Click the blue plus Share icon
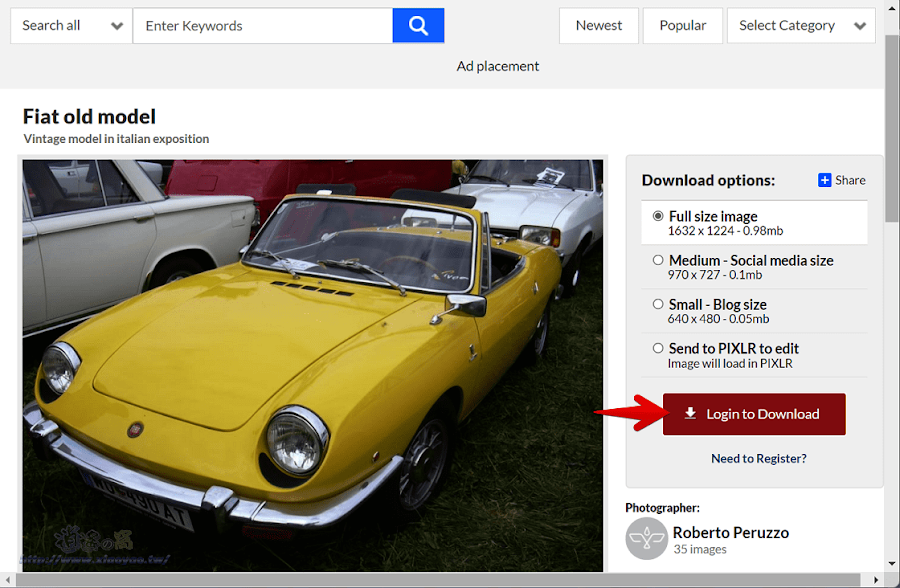Image resolution: width=900 pixels, height=588 pixels. [824, 180]
